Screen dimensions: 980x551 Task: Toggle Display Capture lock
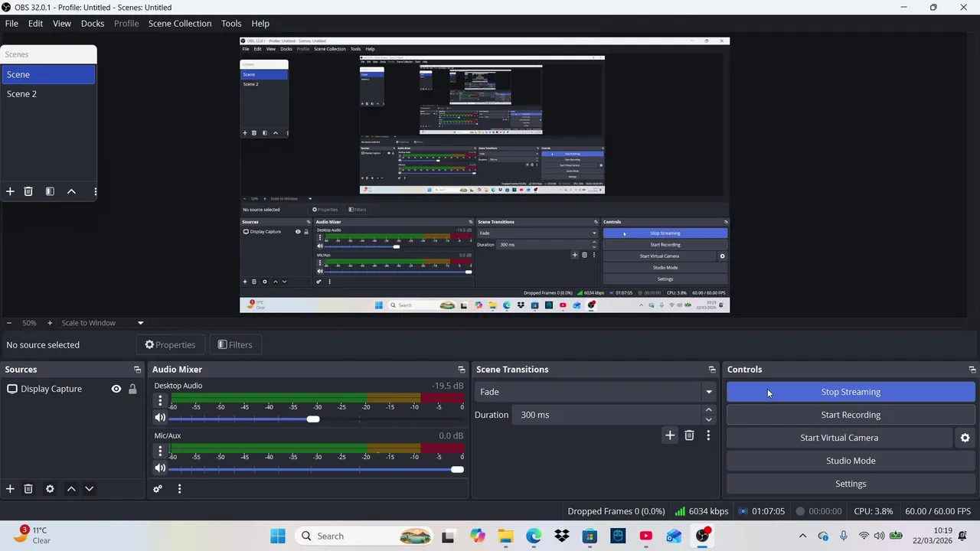point(132,389)
